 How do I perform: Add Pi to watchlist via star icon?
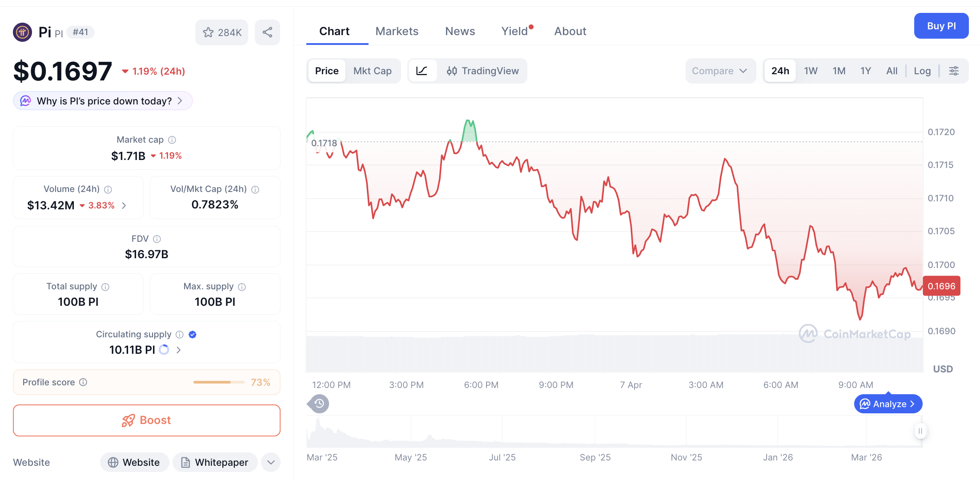208,32
